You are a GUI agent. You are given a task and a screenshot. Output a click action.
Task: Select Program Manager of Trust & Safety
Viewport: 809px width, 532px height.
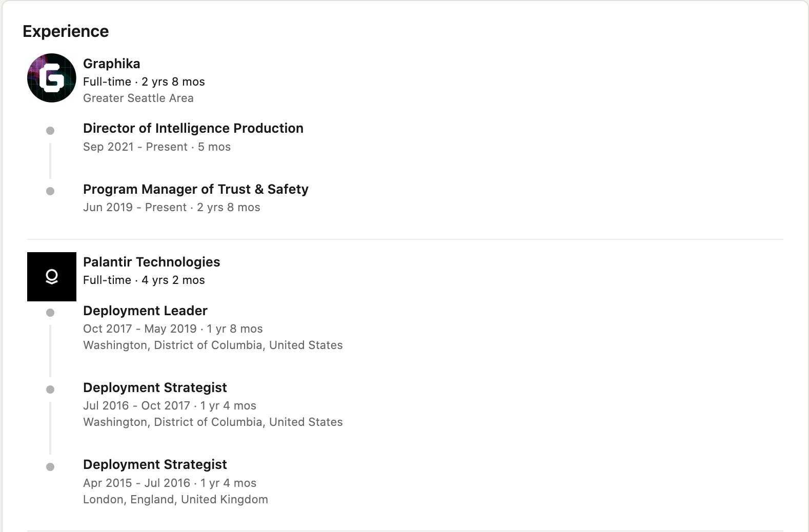(196, 189)
